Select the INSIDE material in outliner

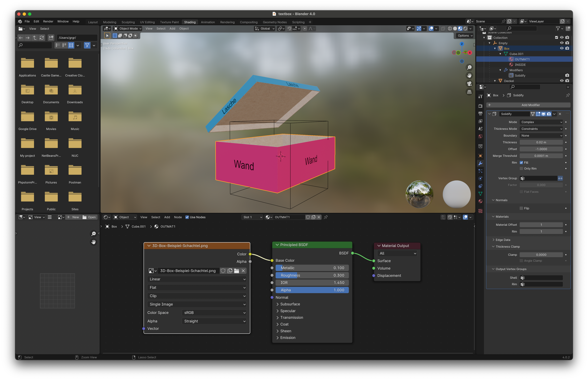coord(520,65)
